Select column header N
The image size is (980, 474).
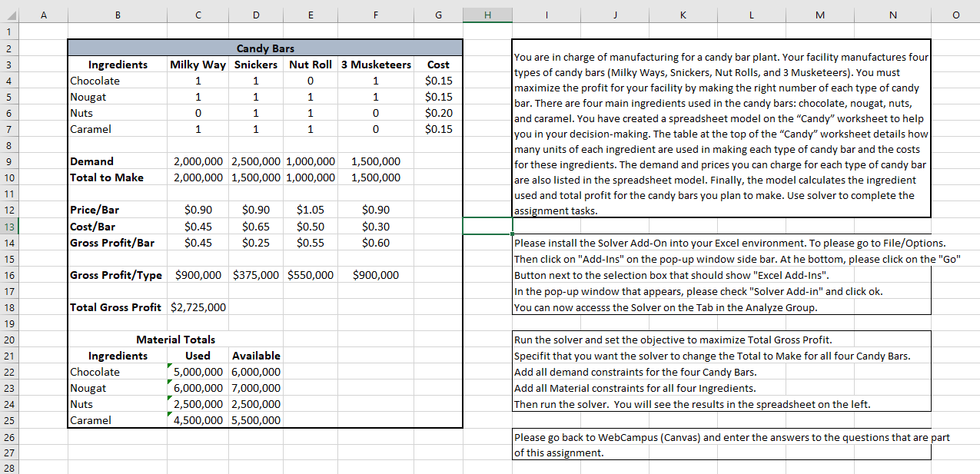tap(892, 14)
